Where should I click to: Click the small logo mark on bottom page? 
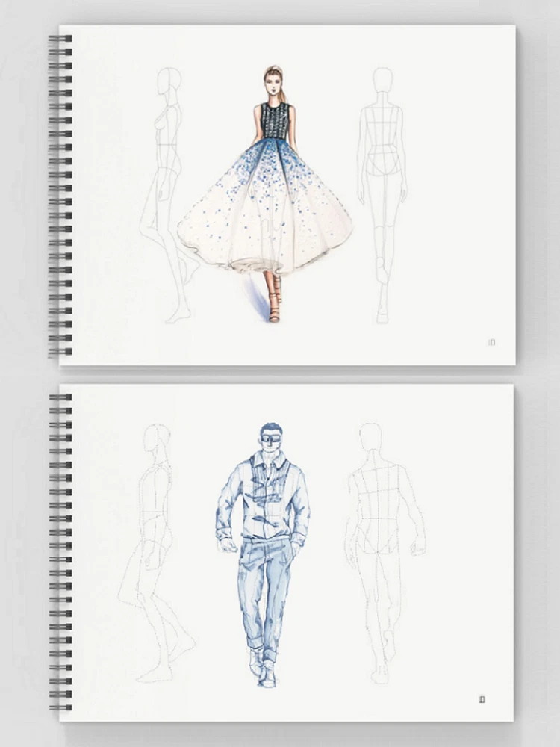pyautogui.click(x=482, y=699)
